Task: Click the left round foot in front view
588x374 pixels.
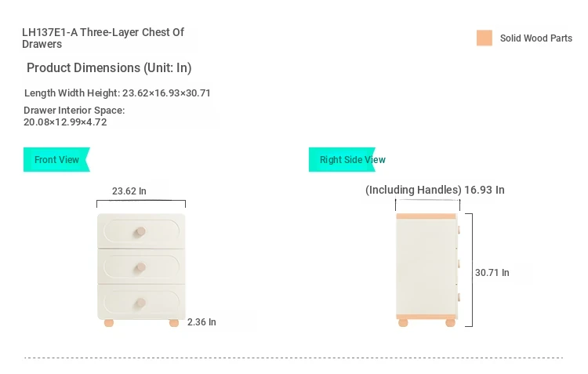Action: click(x=109, y=323)
